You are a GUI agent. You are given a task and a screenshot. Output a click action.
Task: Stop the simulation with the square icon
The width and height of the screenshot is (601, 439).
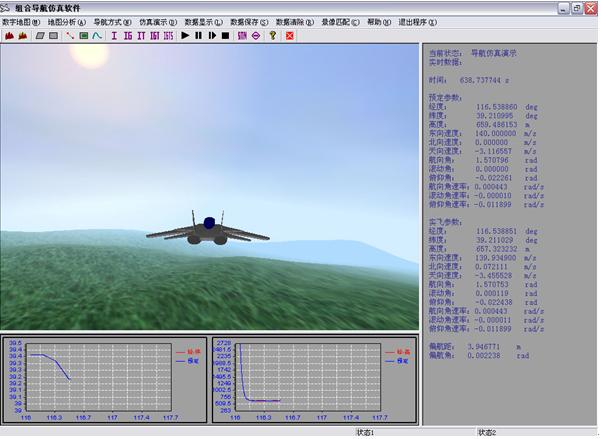pos(225,35)
